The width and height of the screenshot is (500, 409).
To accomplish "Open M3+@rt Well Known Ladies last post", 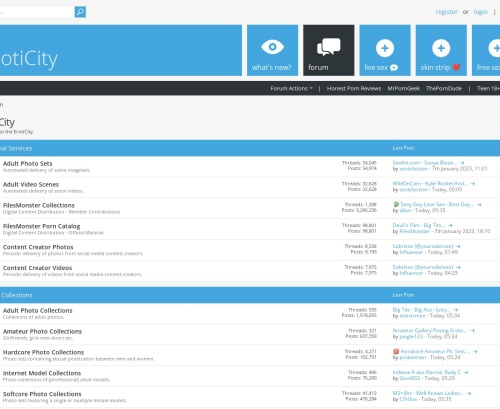I will pos(428,393).
